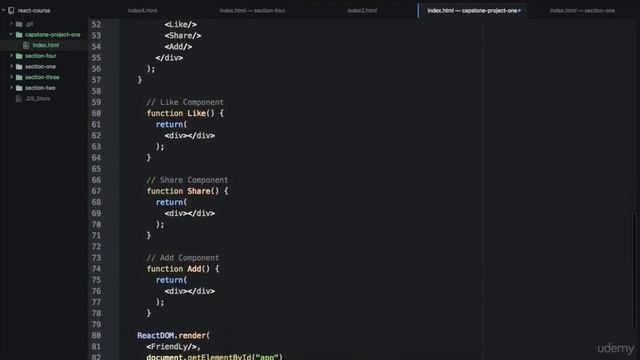This screenshot has height=360, width=640.
Task: Click '<div></div>' on line 69
Action: point(189,213)
